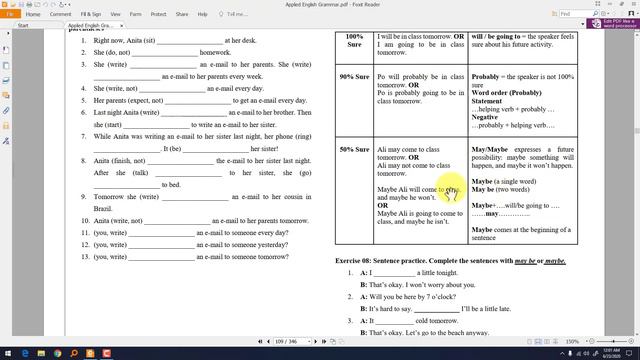Screen dimensions: 640x360
Task: Open the Comment ribbon tab
Action: click(60, 14)
